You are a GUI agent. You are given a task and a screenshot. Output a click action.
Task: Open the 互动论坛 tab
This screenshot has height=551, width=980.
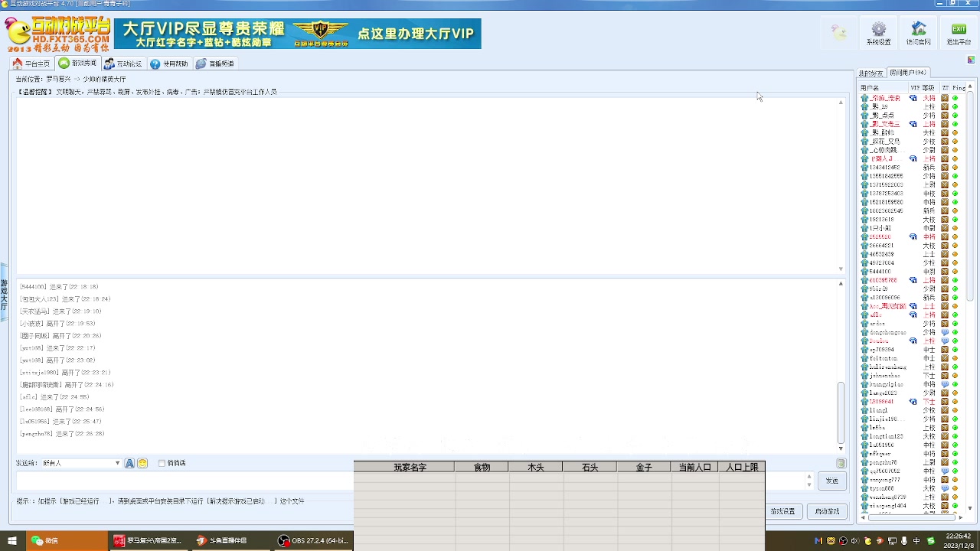point(123,64)
